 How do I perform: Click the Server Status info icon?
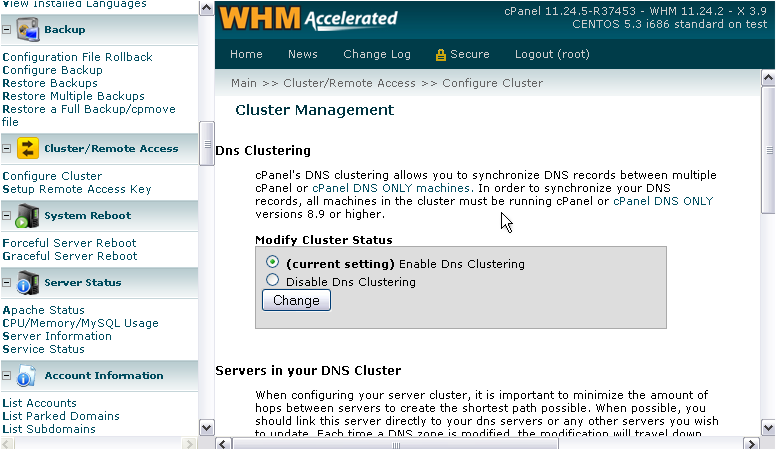27,283
